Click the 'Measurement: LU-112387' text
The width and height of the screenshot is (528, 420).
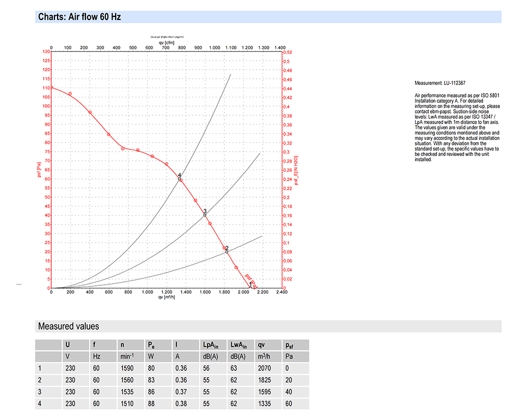(x=440, y=83)
